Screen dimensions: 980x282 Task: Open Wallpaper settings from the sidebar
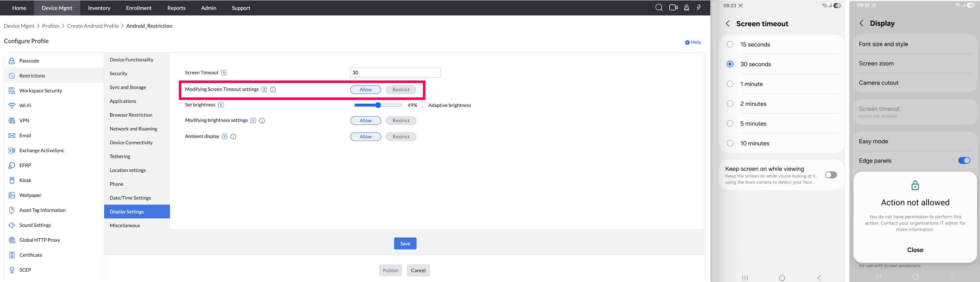(x=30, y=195)
